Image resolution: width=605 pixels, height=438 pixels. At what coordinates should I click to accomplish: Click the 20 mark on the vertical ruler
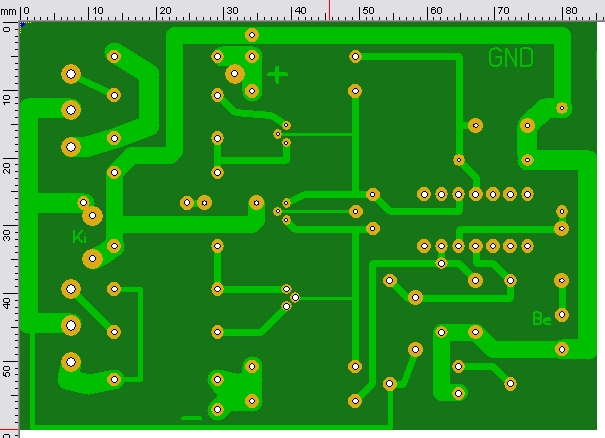(7, 167)
